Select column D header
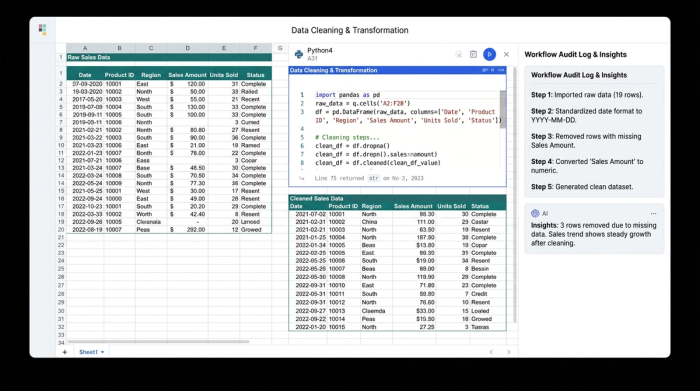This screenshot has height=391, width=700. (x=188, y=48)
